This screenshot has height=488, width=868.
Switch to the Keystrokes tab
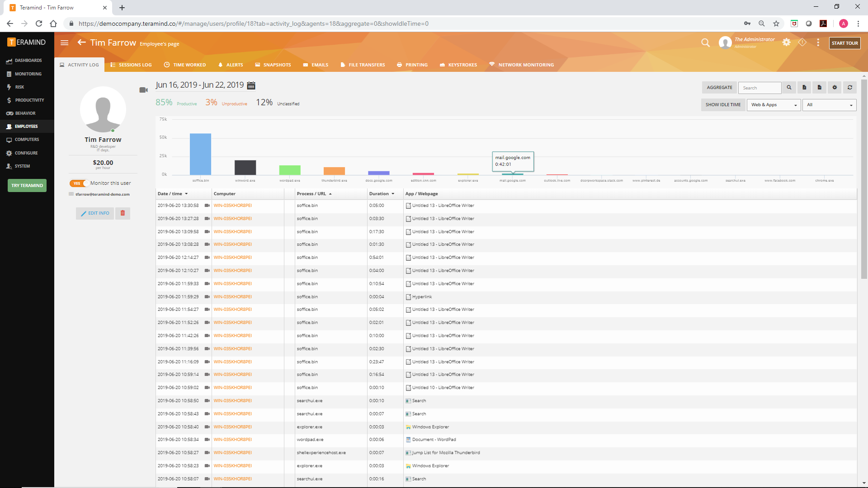click(458, 65)
